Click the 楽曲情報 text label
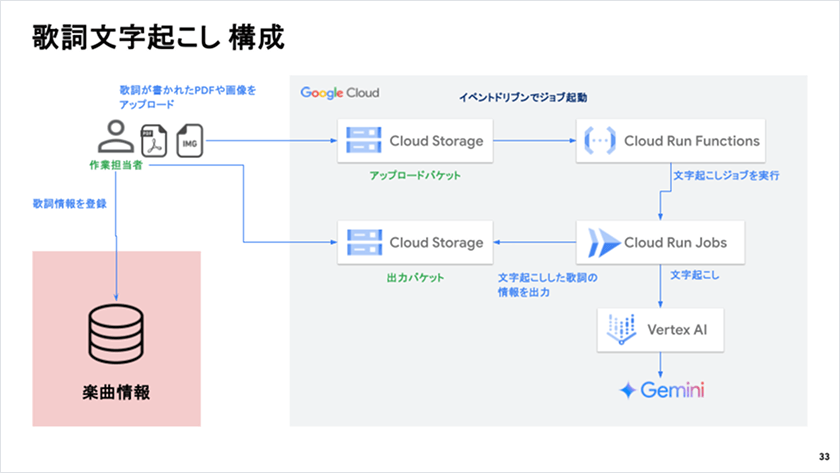The image size is (840, 473). [x=116, y=393]
